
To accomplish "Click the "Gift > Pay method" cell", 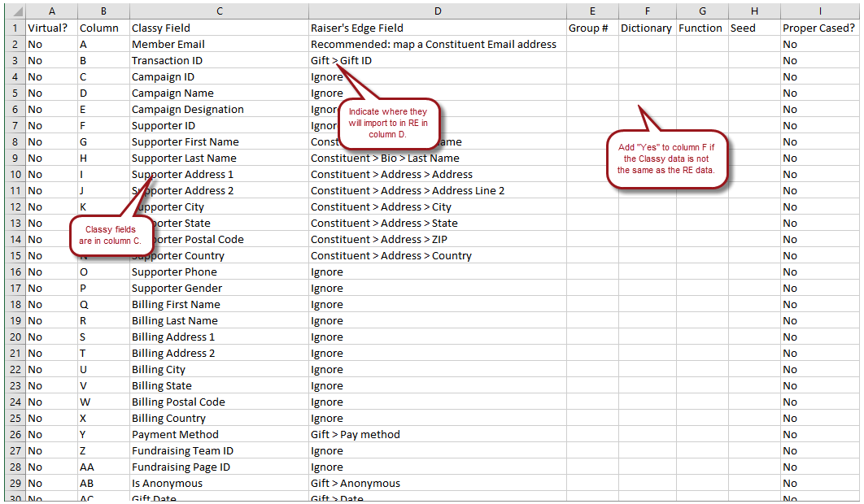I will point(438,435).
